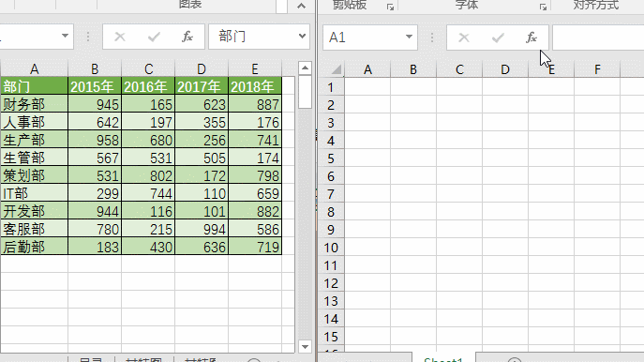Select column B header in right window
644x362 pixels.
(x=413, y=69)
